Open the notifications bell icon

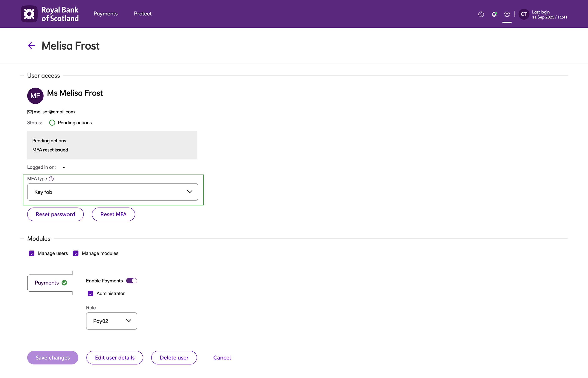[x=494, y=14]
